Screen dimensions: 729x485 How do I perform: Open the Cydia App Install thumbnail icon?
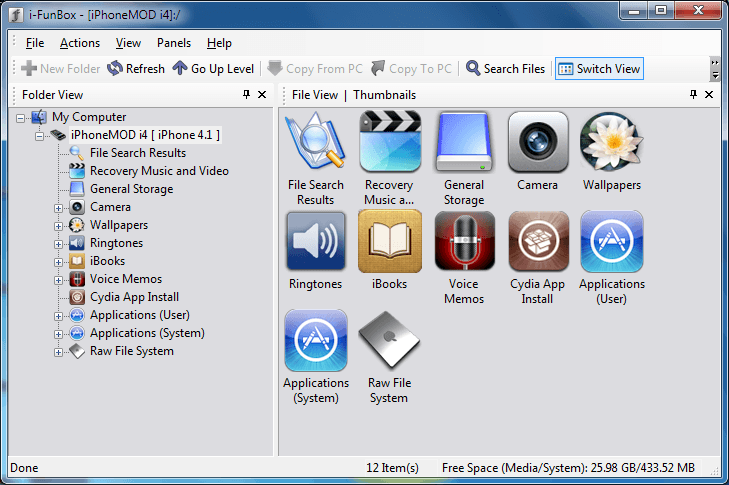538,241
